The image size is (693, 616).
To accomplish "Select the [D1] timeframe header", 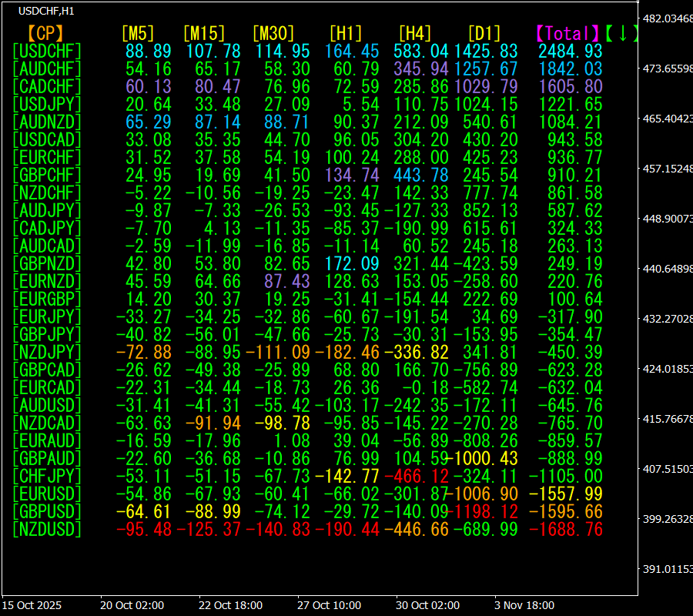I will (x=484, y=33).
